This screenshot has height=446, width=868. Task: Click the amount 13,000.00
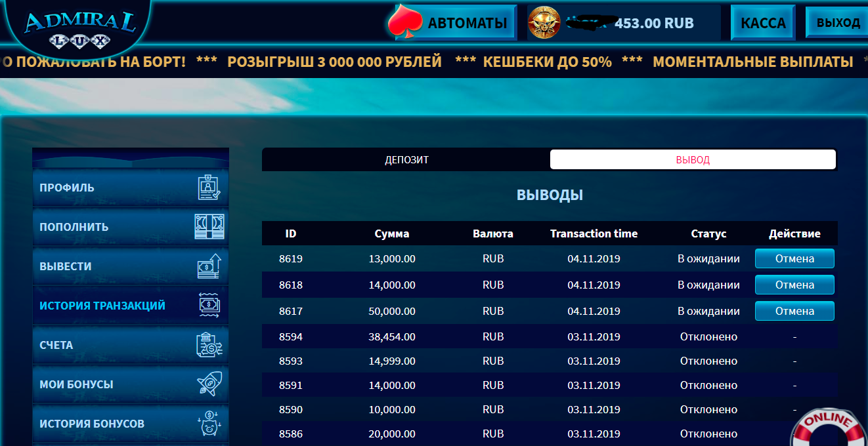(x=392, y=258)
